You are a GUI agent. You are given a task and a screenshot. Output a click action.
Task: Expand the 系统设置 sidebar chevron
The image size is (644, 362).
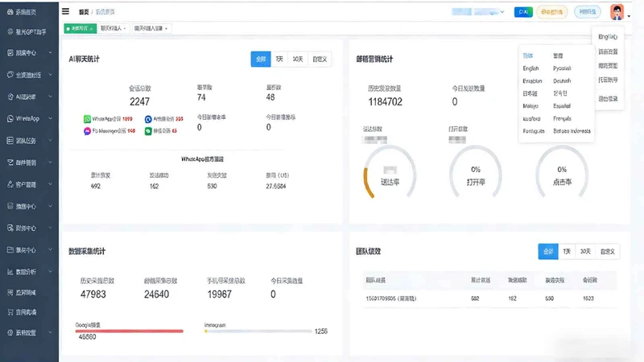click(x=51, y=332)
